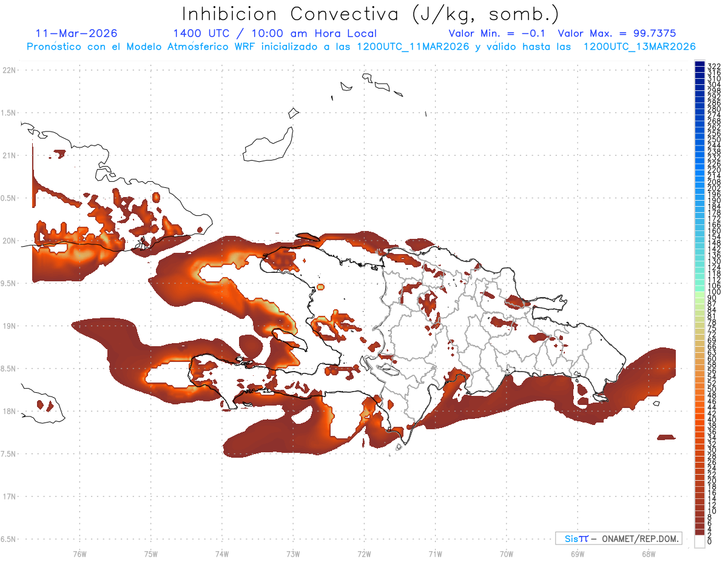Click the '22N' latitude label
This screenshot has width=728, height=562.
pos(9,70)
